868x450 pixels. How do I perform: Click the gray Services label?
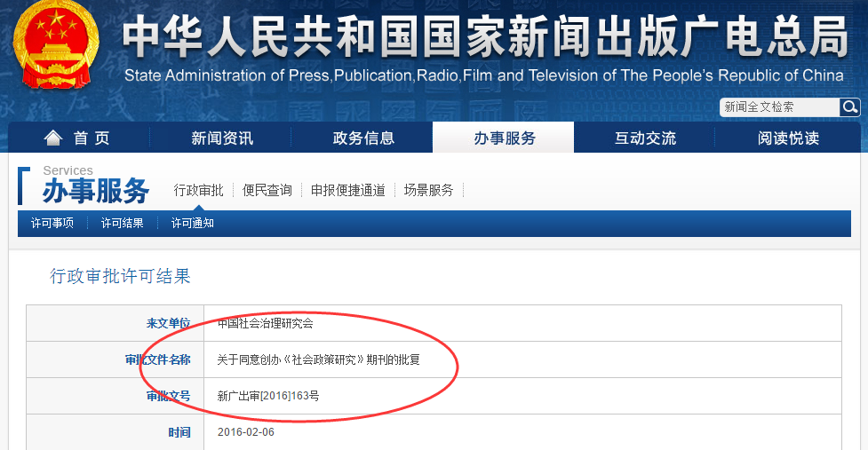(x=68, y=170)
